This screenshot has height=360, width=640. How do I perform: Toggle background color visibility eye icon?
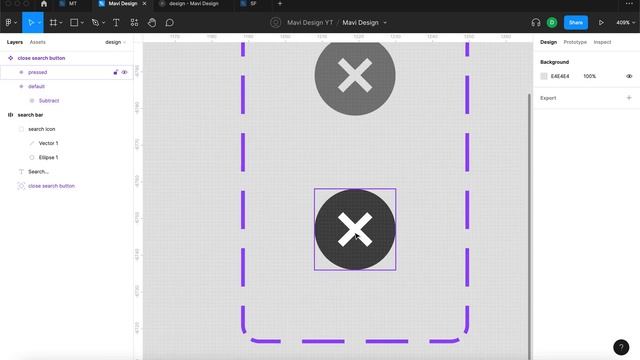click(629, 76)
